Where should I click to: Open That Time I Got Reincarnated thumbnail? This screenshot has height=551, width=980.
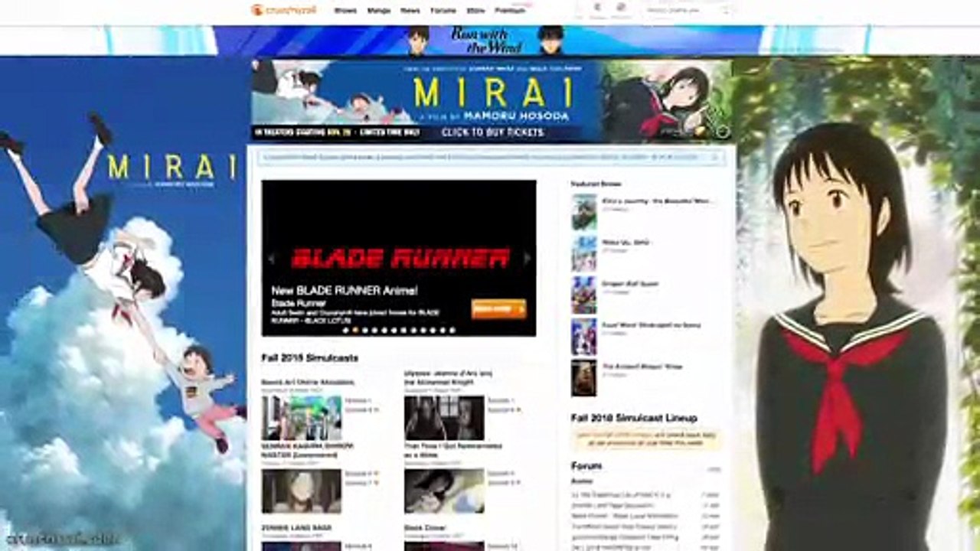[444, 491]
